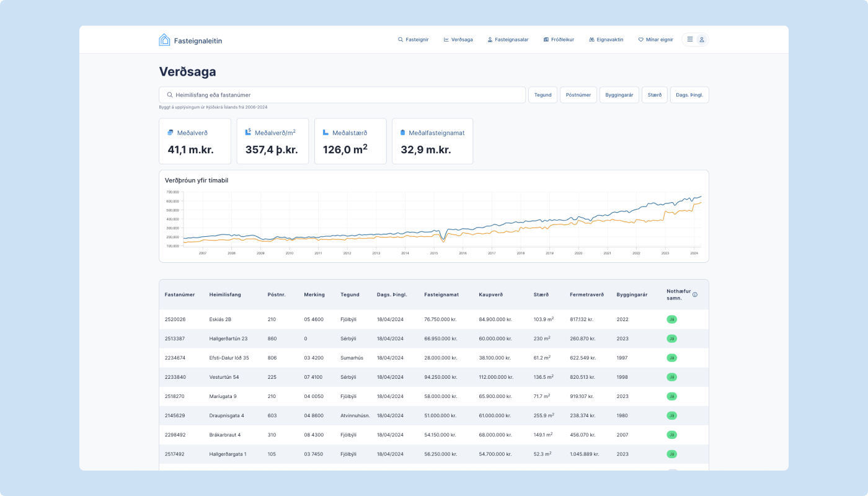Go to Verðsaga navigation item

(x=458, y=40)
